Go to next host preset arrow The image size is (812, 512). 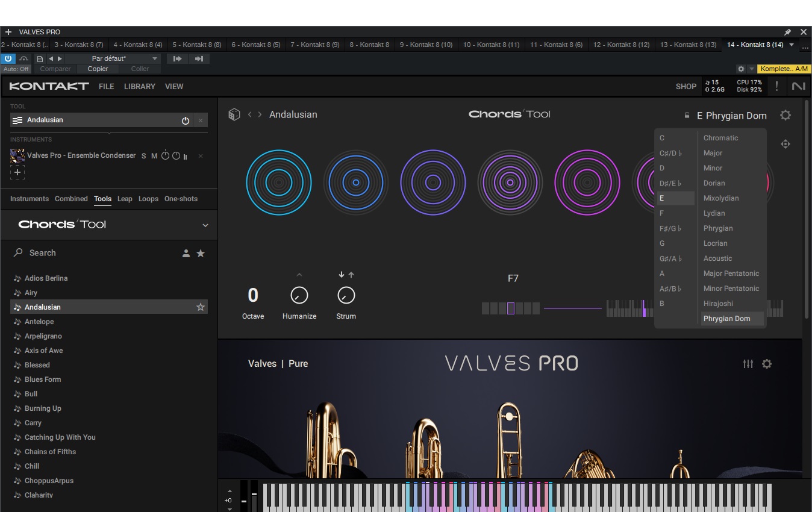point(59,58)
